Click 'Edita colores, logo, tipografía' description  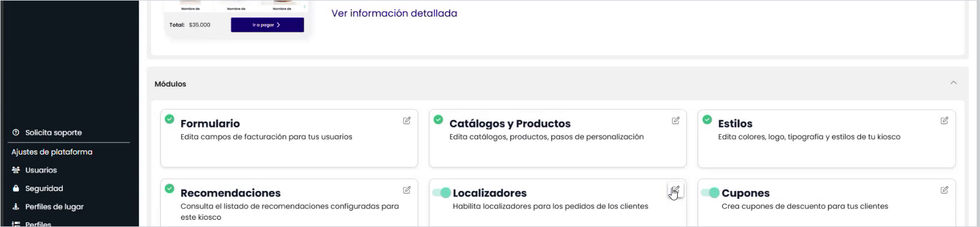(809, 137)
